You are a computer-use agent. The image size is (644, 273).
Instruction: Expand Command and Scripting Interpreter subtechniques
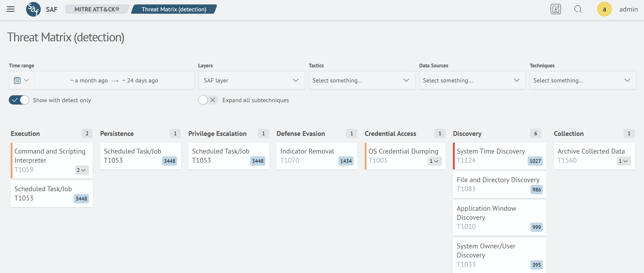pos(81,170)
